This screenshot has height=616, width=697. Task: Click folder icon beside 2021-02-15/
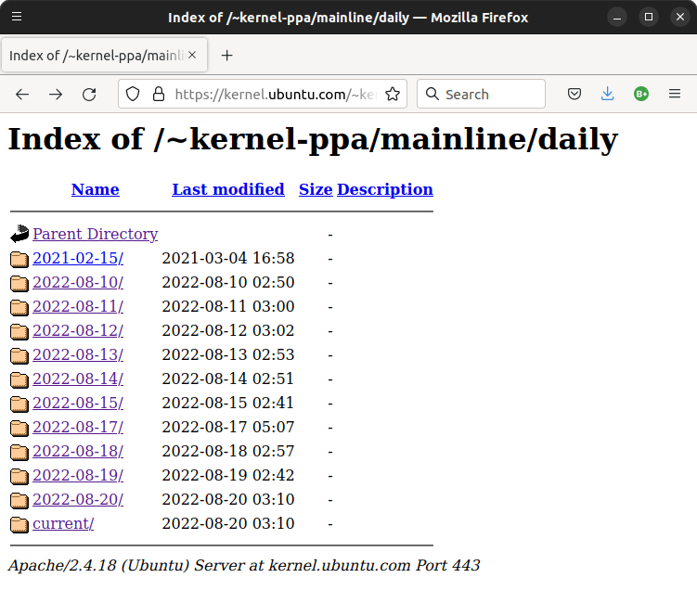pos(19,259)
